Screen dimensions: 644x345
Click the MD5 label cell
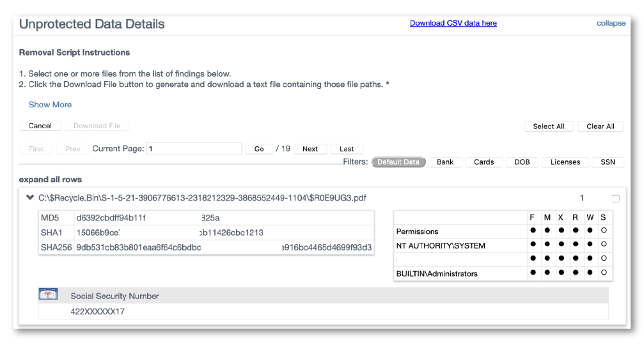pos(56,218)
